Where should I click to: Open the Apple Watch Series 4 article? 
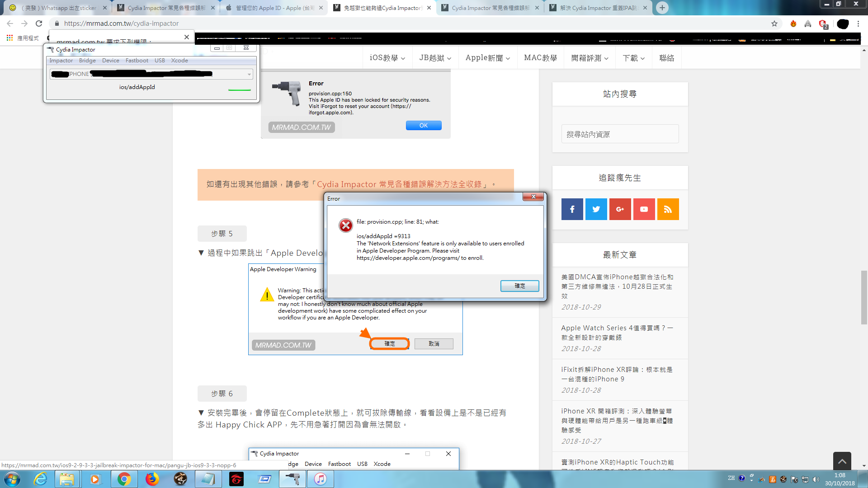(618, 333)
